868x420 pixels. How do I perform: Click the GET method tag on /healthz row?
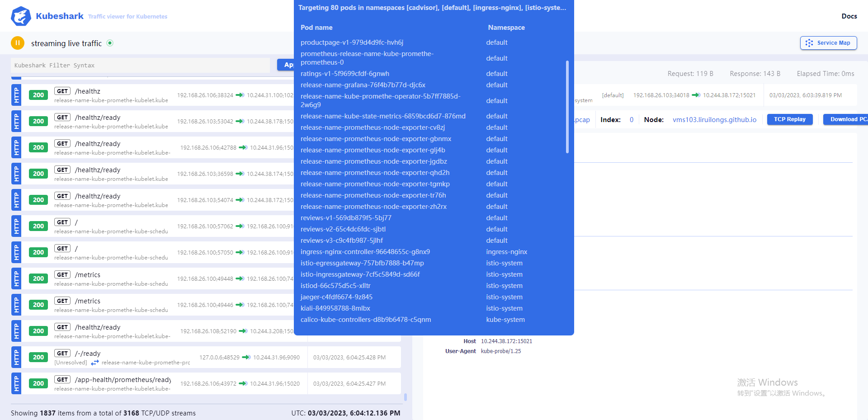[62, 91]
